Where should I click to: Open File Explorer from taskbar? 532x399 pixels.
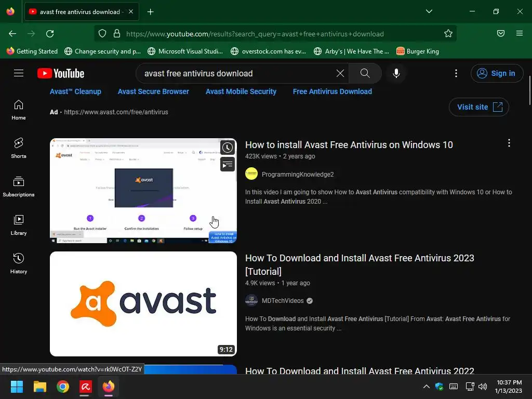point(39,387)
